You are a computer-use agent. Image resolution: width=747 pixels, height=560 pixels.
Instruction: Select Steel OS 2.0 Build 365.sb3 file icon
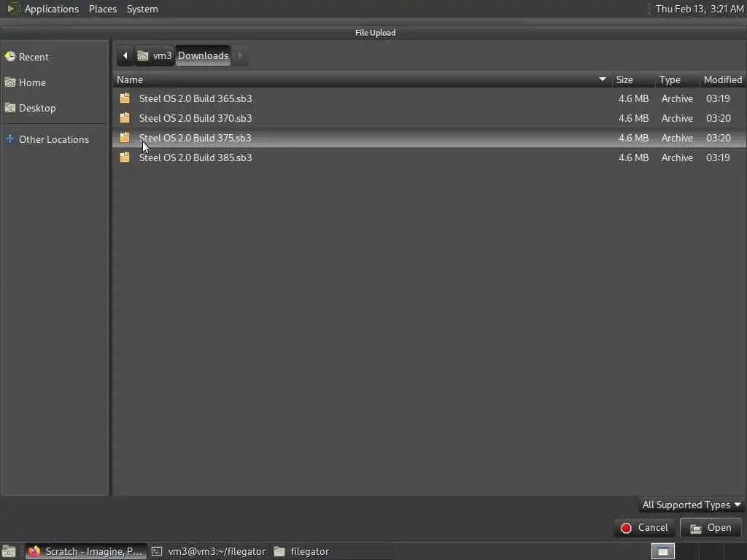click(x=125, y=98)
